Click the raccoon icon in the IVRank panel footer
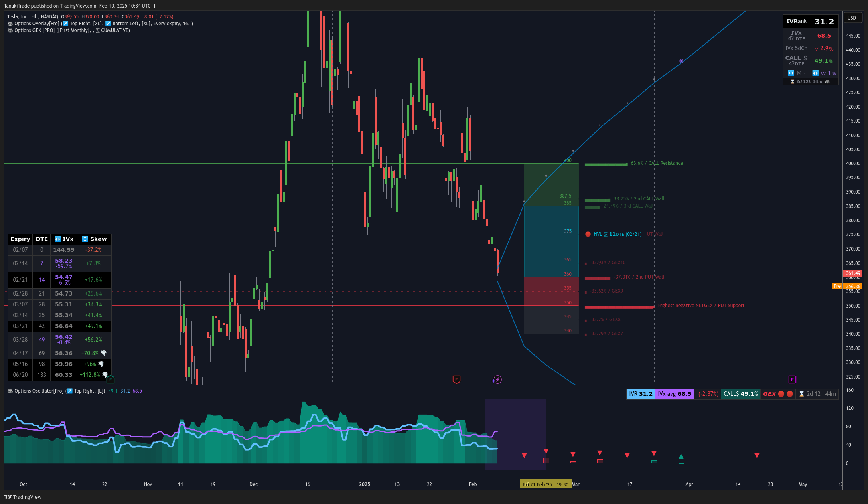The image size is (868, 504). point(827,81)
